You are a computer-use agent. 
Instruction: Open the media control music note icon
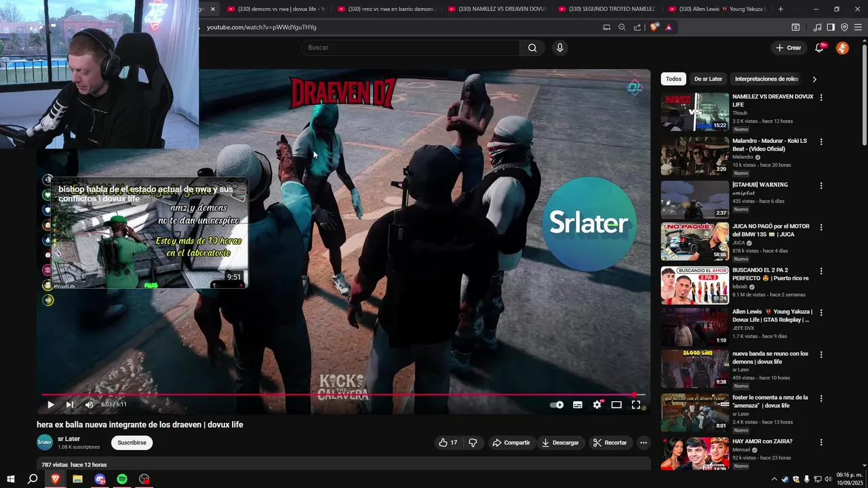click(817, 27)
